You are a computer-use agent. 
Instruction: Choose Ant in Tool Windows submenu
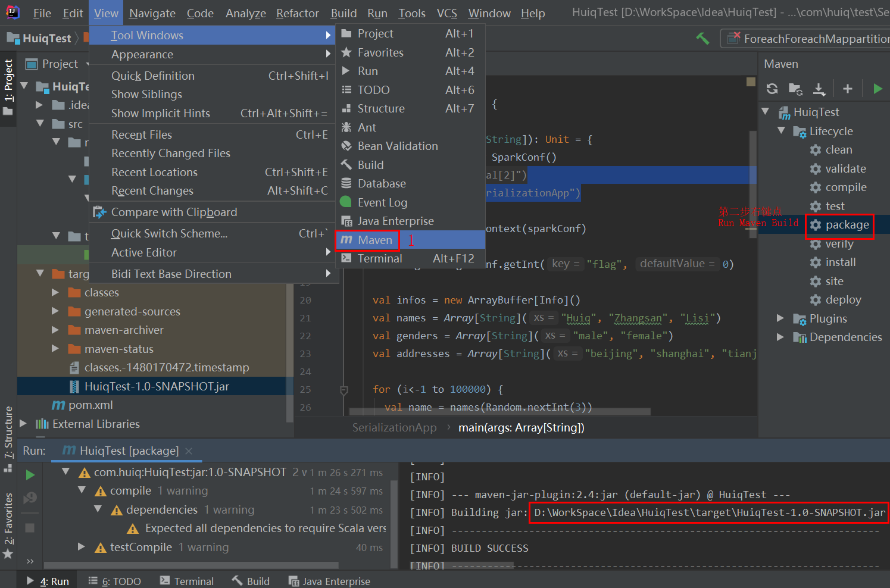point(411,128)
